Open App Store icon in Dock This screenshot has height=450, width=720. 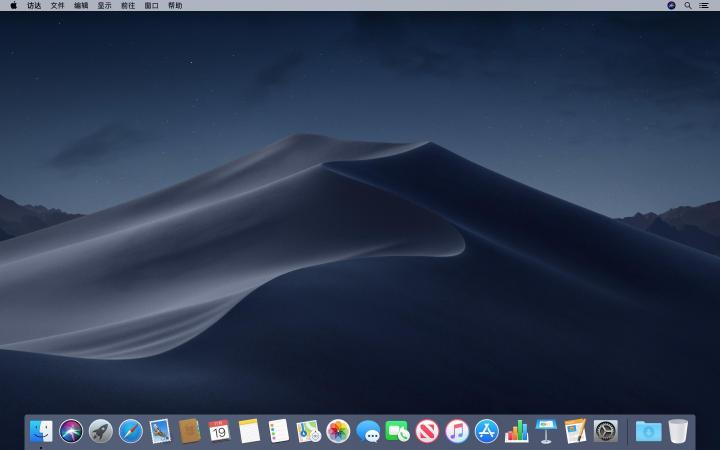[487, 432]
